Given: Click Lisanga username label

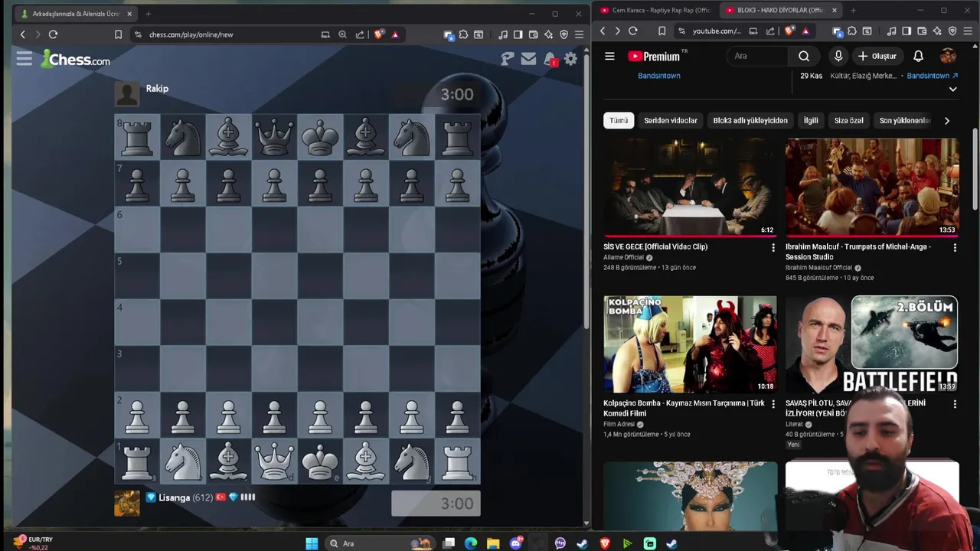Looking at the screenshot, I should click(175, 497).
